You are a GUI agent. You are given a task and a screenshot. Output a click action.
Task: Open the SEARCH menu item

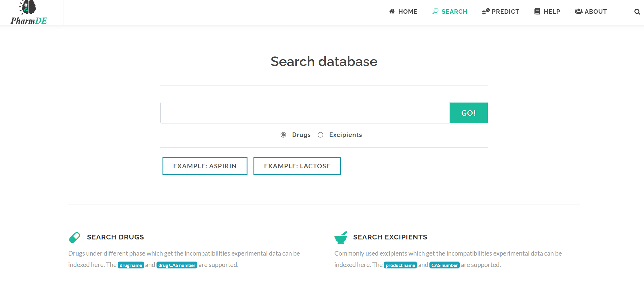[x=449, y=12]
